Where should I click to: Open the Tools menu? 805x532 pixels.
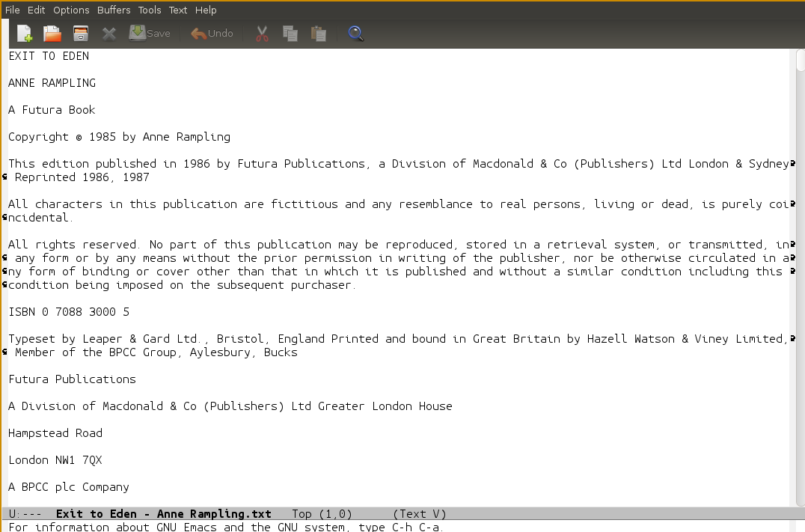pos(150,10)
